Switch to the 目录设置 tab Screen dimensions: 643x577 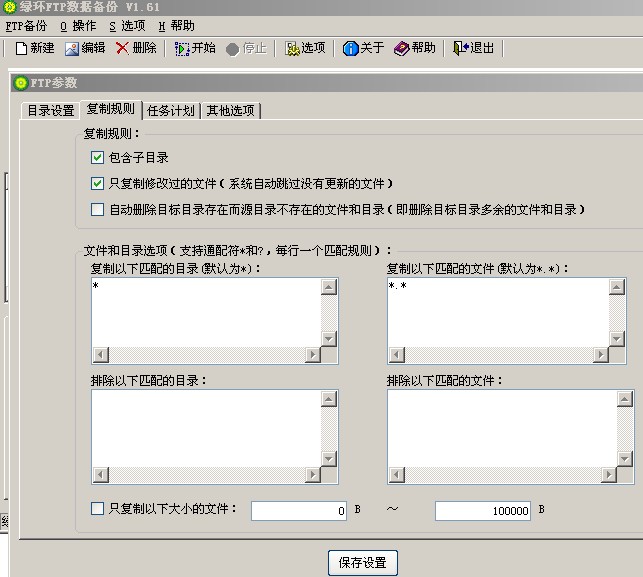pos(50,111)
